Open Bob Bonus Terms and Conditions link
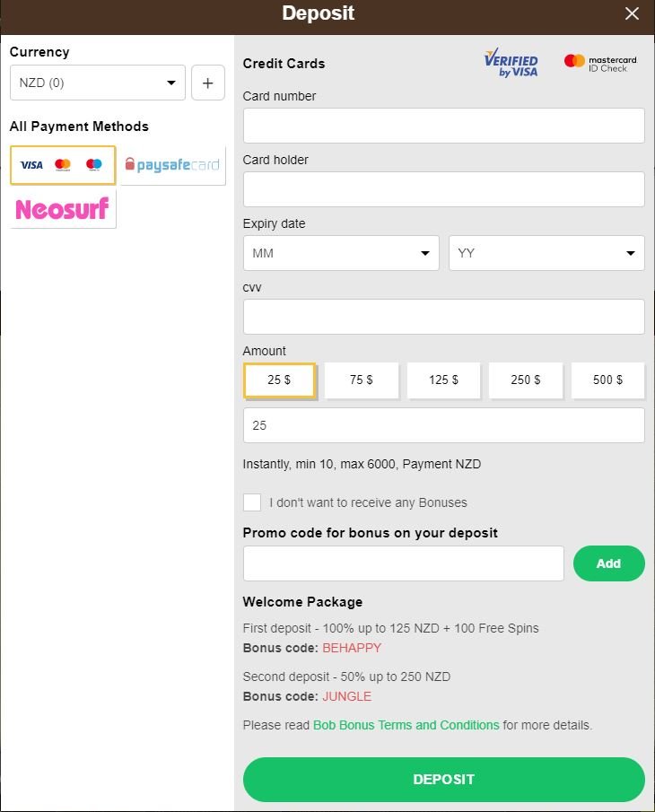Image resolution: width=655 pixels, height=812 pixels. pyautogui.click(x=406, y=725)
